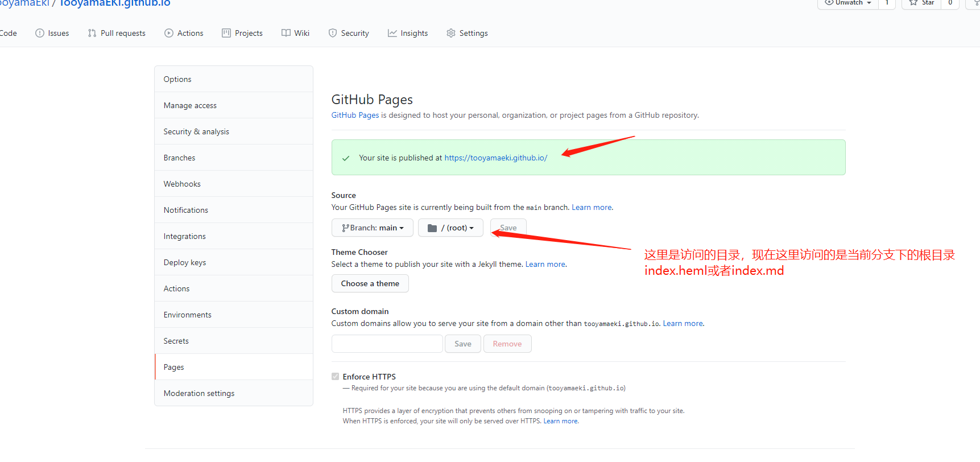Open the Issues tab

tap(52, 33)
